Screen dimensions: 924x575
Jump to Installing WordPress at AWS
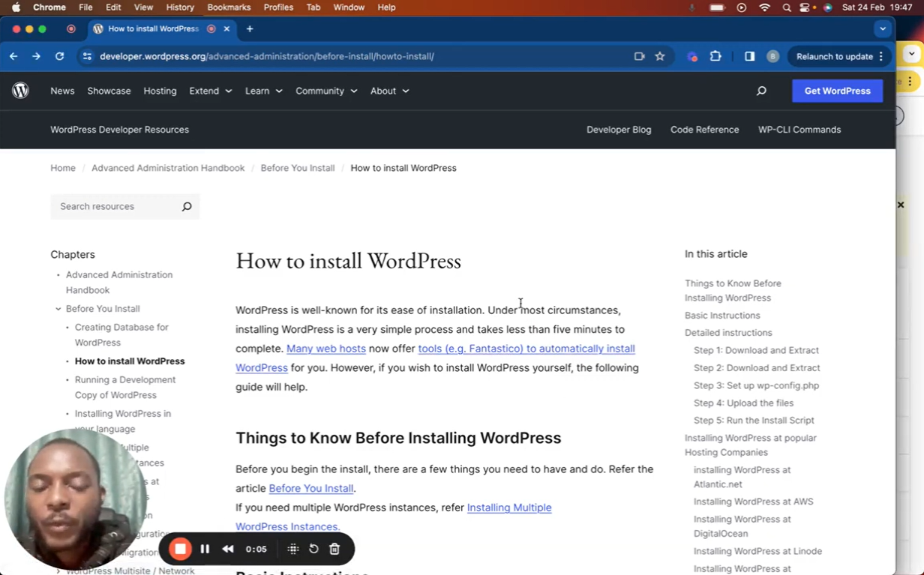coord(753,502)
